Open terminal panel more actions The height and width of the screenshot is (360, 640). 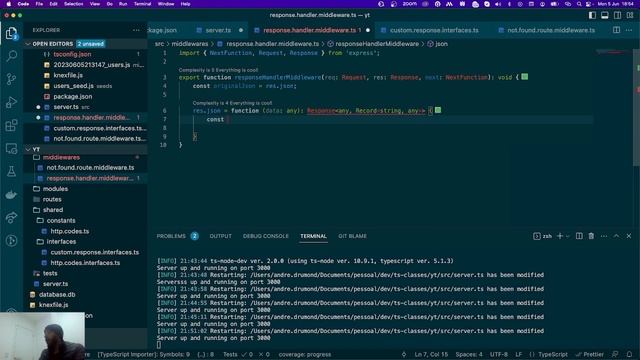[x=604, y=236]
